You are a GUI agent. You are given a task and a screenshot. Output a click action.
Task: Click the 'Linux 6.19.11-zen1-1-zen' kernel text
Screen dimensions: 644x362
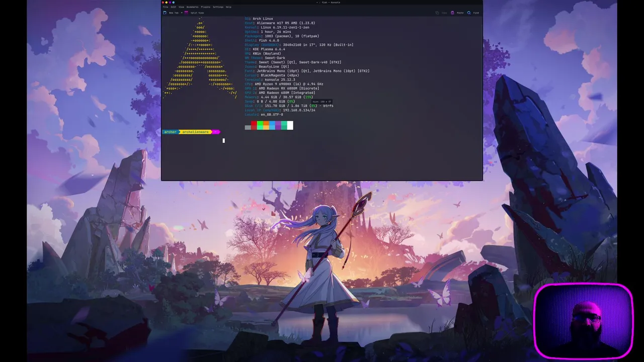pos(285,27)
